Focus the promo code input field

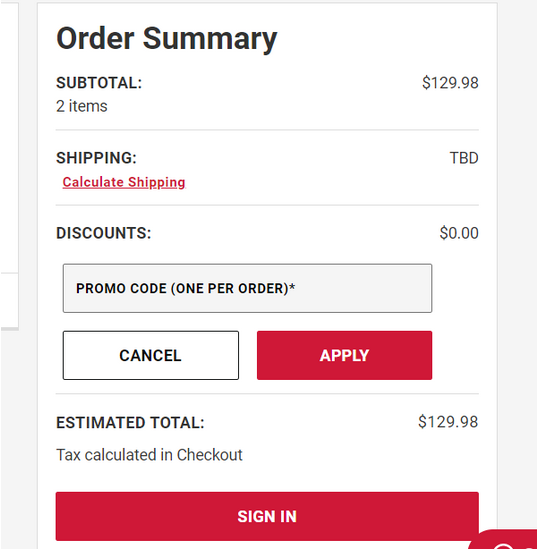247,288
